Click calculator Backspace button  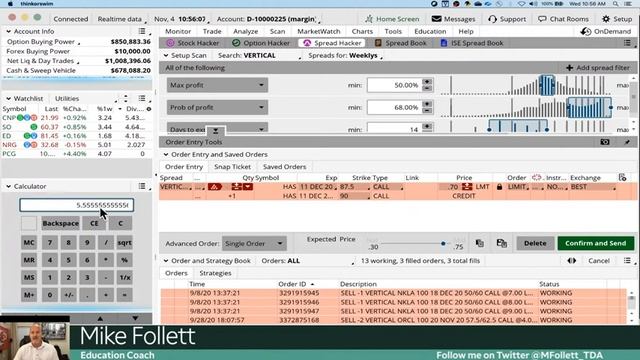pyautogui.click(x=60, y=223)
